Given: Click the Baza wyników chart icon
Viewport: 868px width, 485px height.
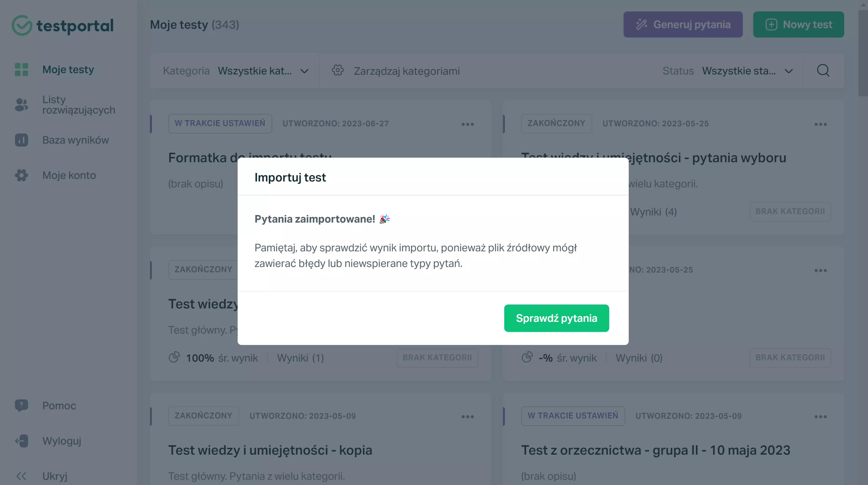Looking at the screenshot, I should (21, 140).
